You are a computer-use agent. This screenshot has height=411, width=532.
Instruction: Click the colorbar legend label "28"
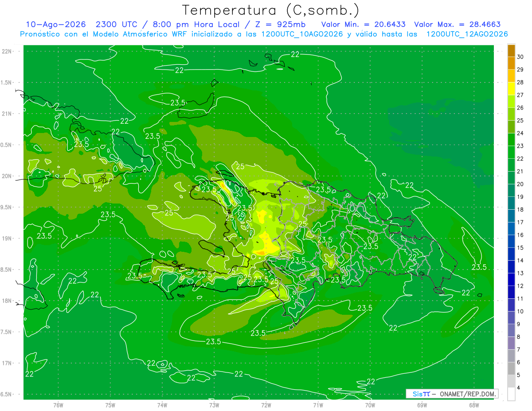[x=520, y=82]
